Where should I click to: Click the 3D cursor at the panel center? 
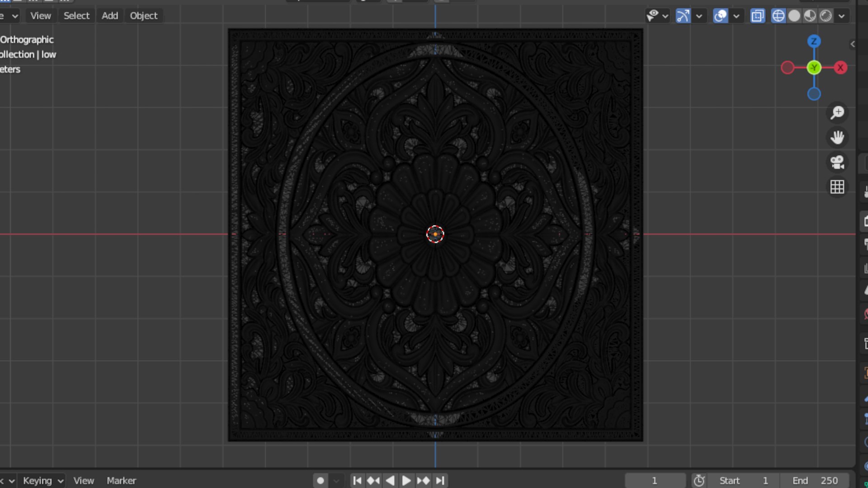coord(435,234)
